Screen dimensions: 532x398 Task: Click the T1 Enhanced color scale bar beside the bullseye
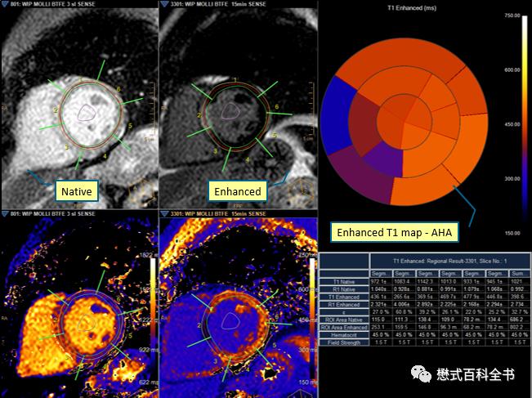tap(525, 124)
